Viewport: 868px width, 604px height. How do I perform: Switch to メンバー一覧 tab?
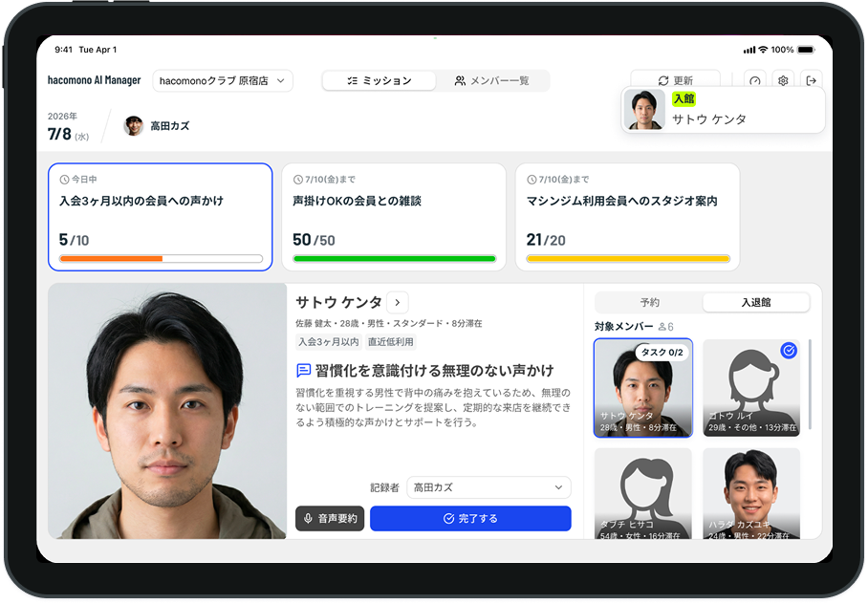click(492, 81)
